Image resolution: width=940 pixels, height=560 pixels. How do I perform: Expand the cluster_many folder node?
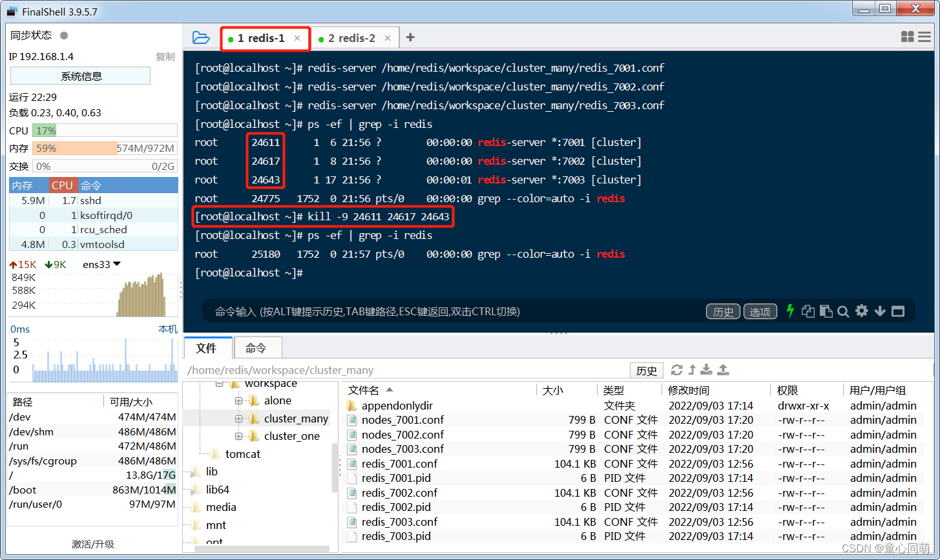238,419
